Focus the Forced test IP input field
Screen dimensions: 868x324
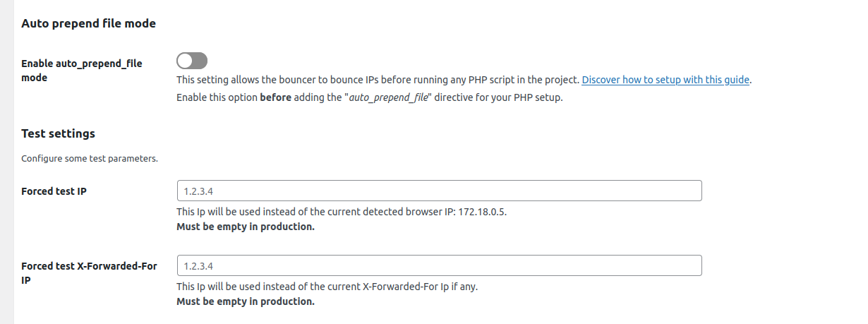pos(438,191)
